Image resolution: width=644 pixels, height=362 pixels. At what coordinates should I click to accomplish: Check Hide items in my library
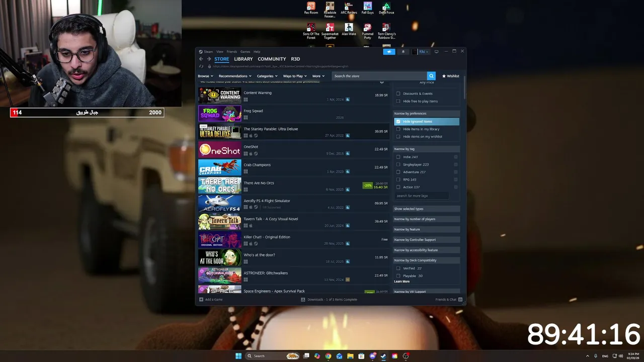click(x=398, y=129)
